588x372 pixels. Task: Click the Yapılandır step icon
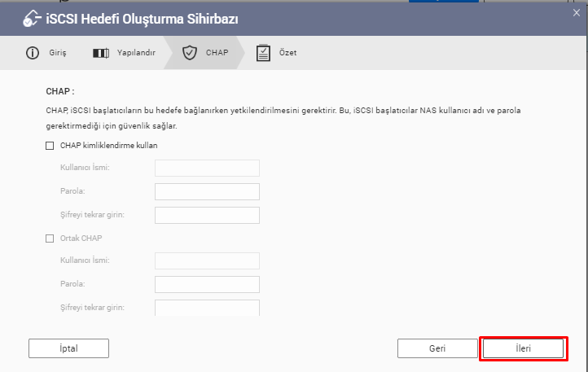tap(101, 53)
